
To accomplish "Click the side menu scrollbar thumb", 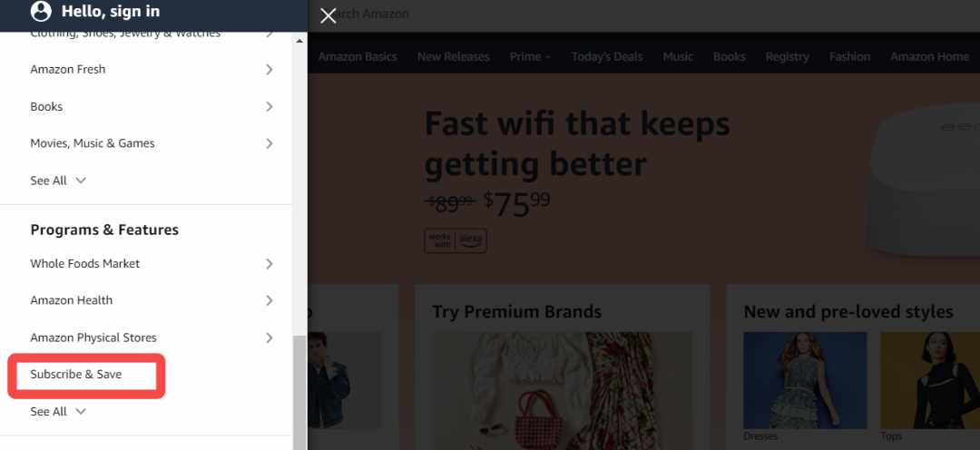I will [300, 393].
